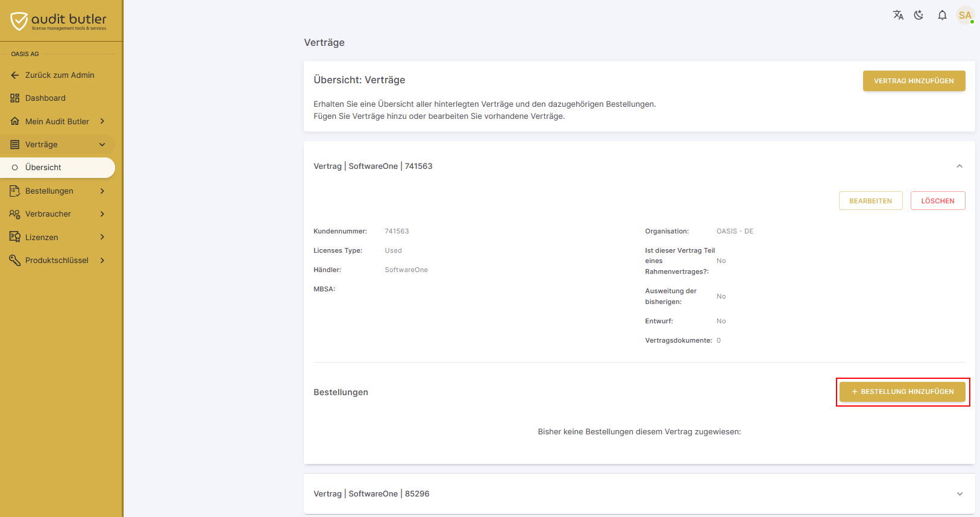The image size is (980, 517).
Task: Expand Bestellungen submenu chevron
Action: tap(102, 191)
